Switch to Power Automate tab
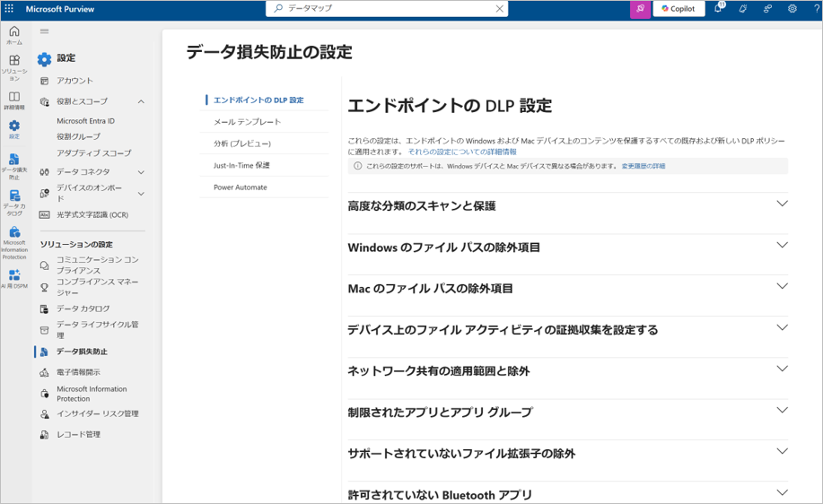 point(240,187)
